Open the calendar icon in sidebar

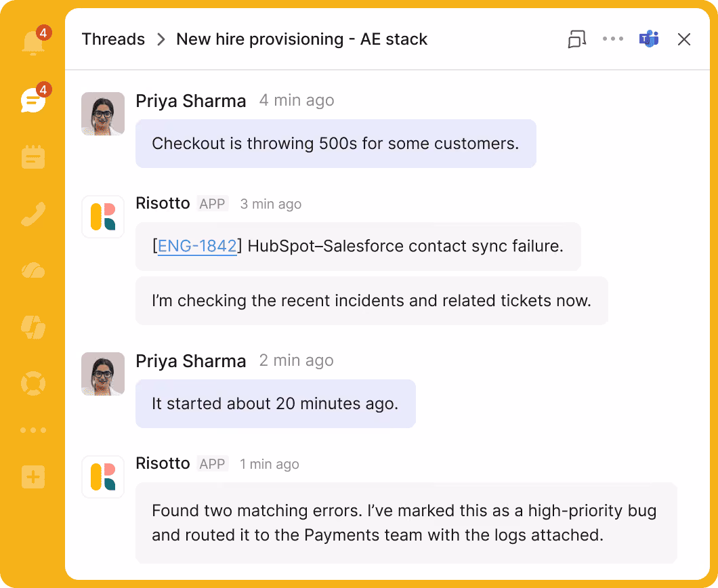click(33, 156)
